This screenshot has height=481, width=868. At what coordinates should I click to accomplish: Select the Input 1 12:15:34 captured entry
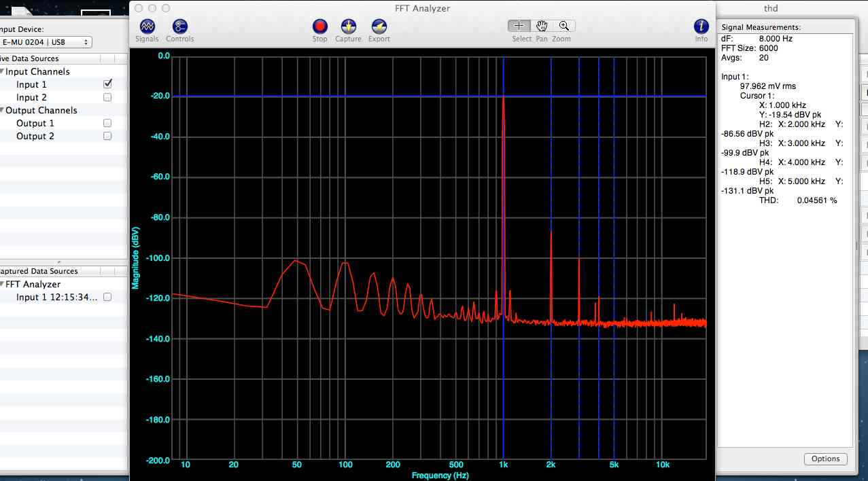57,297
